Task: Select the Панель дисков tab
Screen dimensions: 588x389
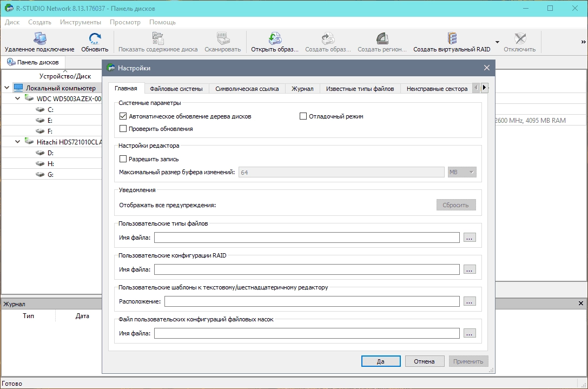Action: [x=33, y=62]
